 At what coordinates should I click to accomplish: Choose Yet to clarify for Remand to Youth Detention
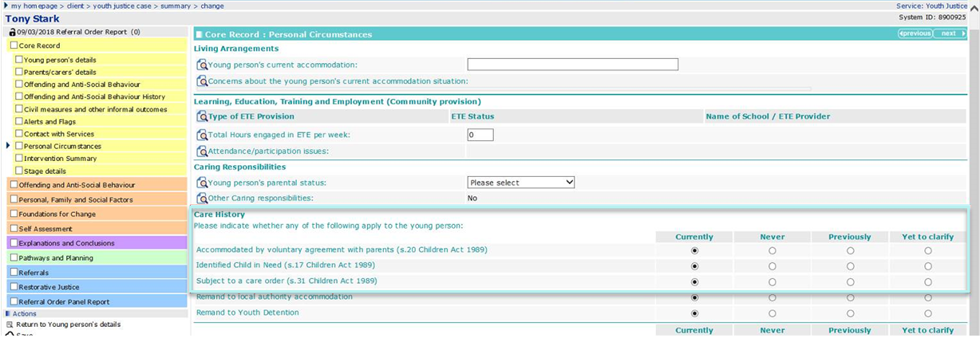coord(928,313)
